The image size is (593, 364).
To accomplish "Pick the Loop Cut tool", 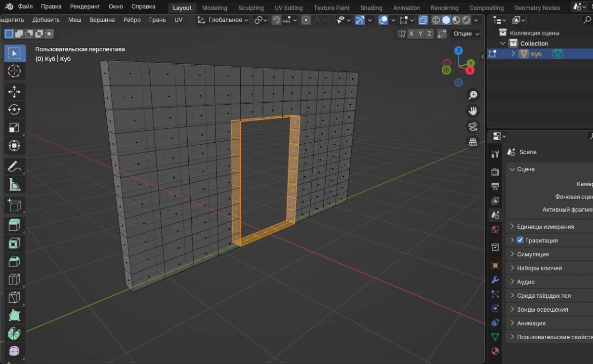I will tap(14, 280).
